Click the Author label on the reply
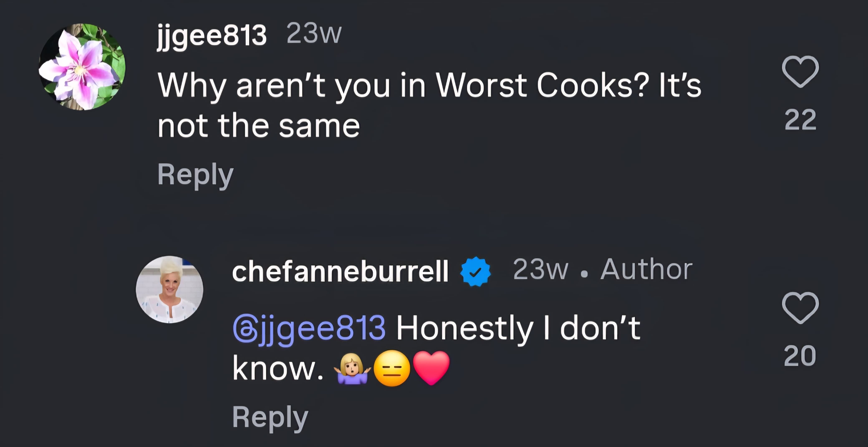The height and width of the screenshot is (447, 868). coord(646,269)
